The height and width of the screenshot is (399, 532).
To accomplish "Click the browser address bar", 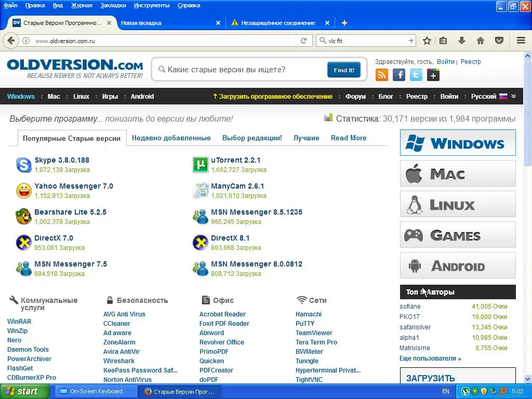I will click(165, 41).
